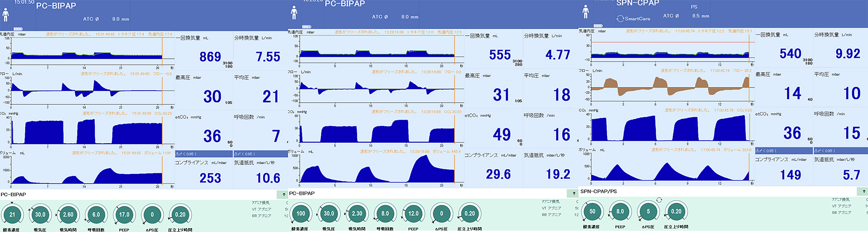Select the PEEP dial showing 12.0

[413, 213]
